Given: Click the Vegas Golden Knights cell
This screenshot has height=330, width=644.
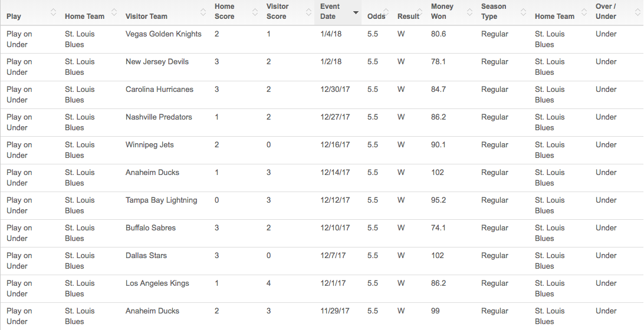Looking at the screenshot, I should click(x=163, y=34).
